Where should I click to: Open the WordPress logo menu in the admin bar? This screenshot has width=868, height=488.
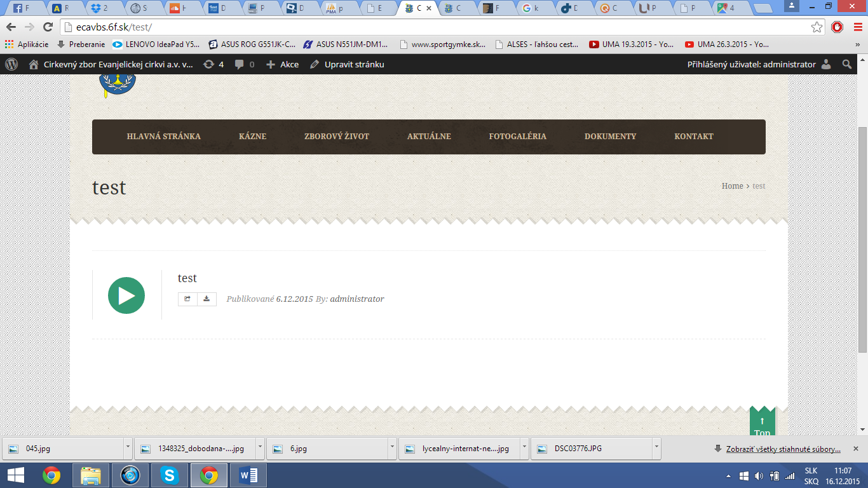coord(12,64)
